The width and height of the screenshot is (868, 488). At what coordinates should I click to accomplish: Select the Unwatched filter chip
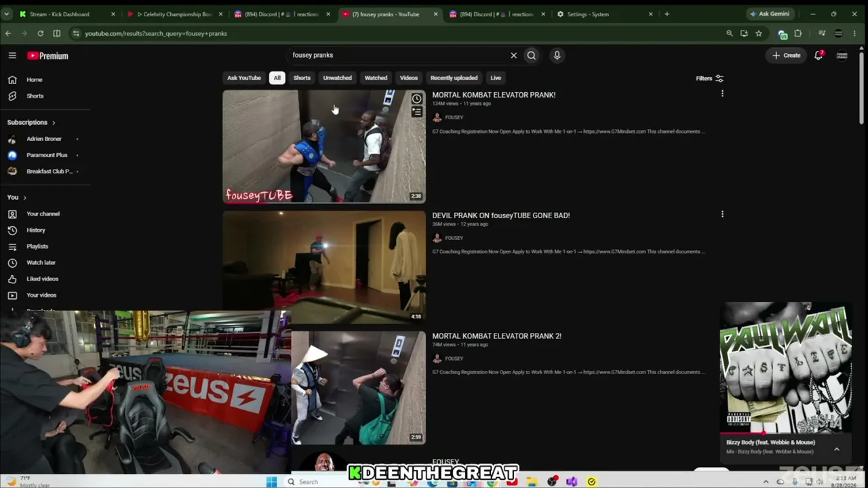coord(337,78)
